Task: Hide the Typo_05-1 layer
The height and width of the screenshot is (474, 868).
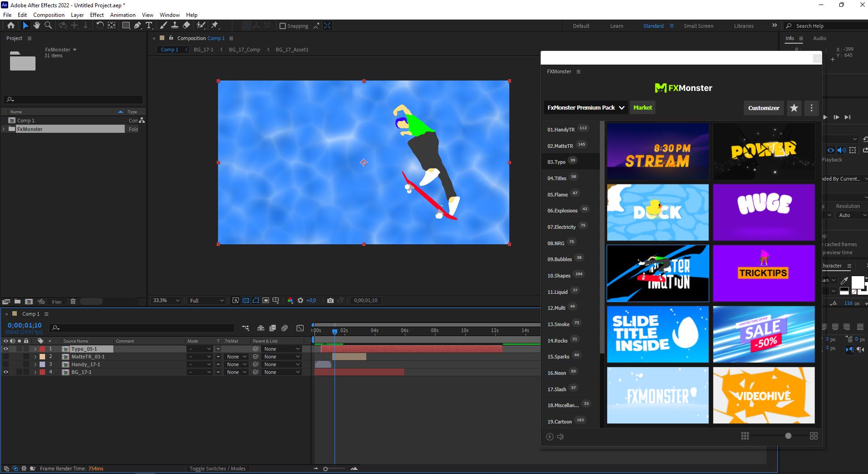Action: (6, 349)
